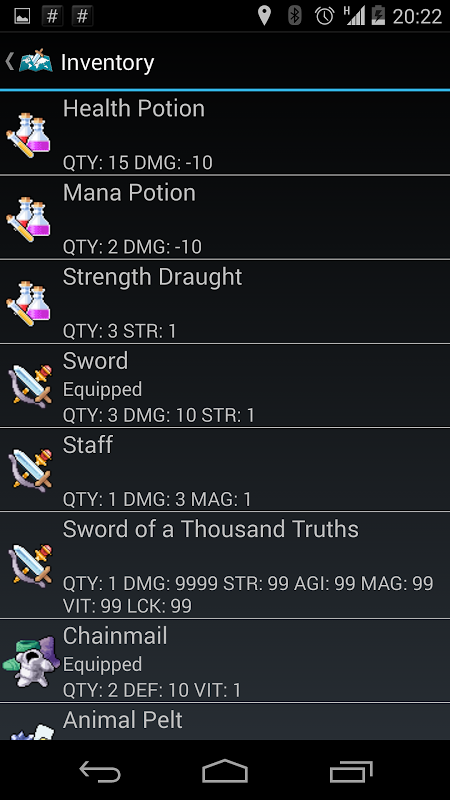Select the Chainmail armor entry
This screenshot has width=450, height=800.
pos(225,661)
